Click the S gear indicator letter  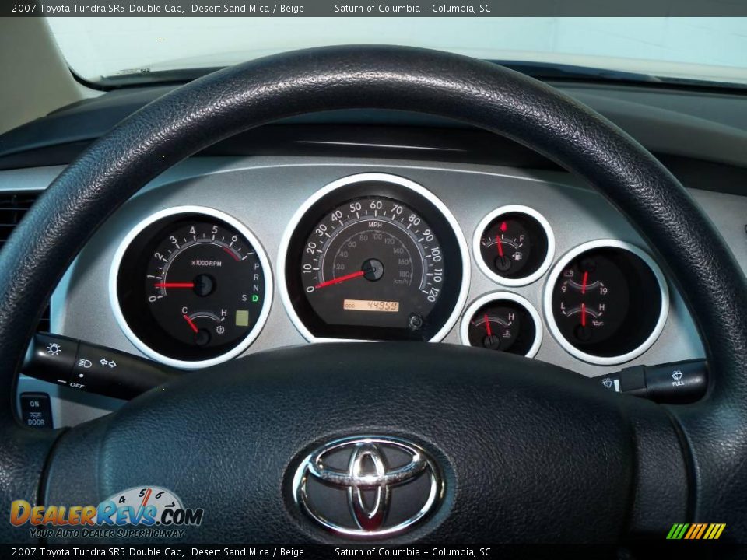(244, 298)
